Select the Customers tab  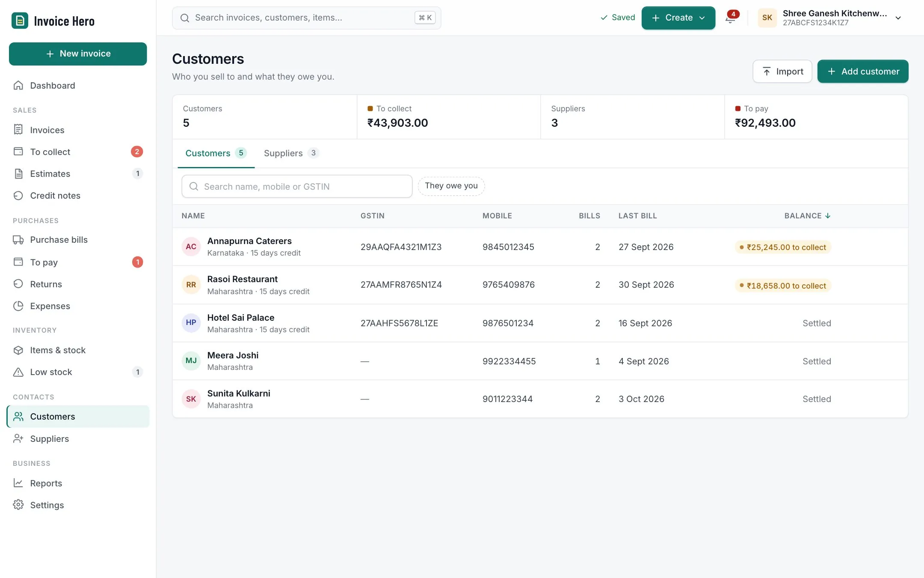216,153
